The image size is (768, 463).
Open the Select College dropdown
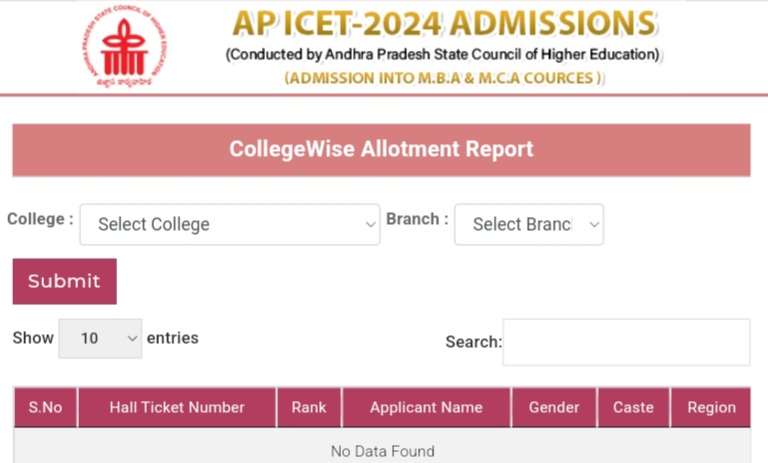tap(229, 224)
